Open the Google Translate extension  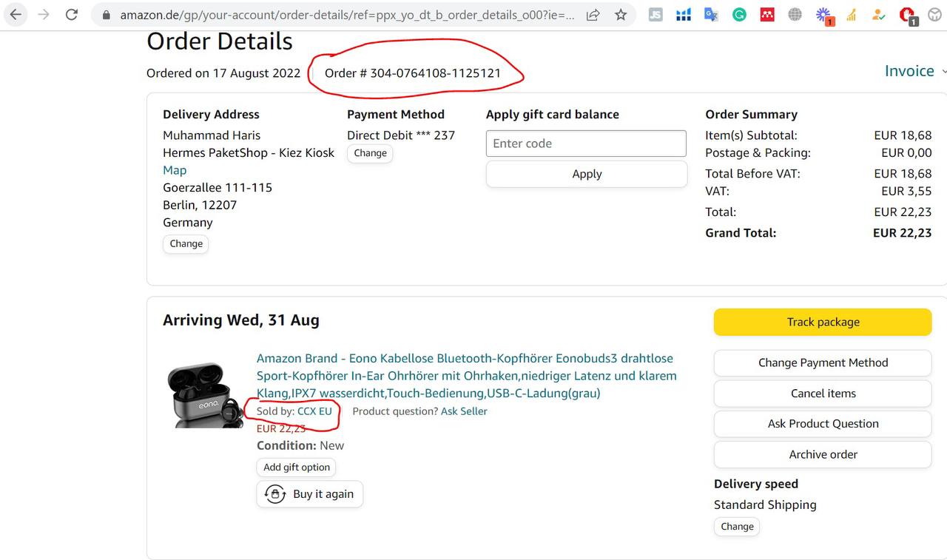pyautogui.click(x=711, y=15)
